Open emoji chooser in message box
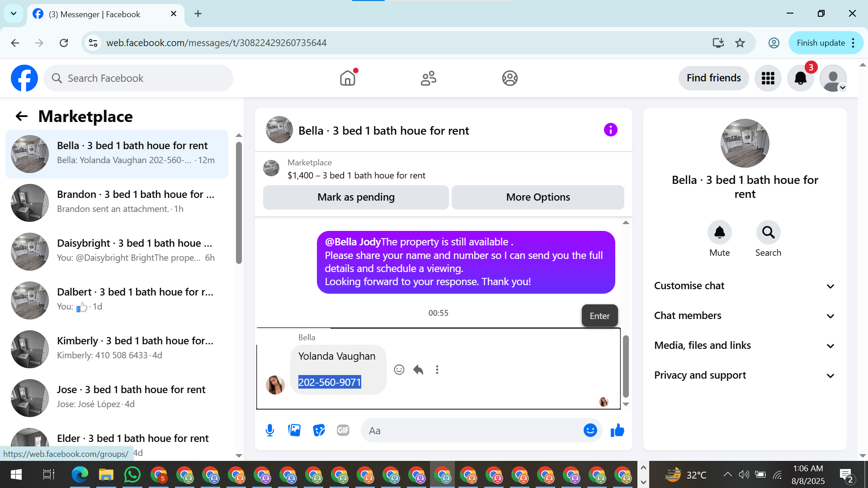Image resolution: width=868 pixels, height=488 pixels. pyautogui.click(x=590, y=430)
